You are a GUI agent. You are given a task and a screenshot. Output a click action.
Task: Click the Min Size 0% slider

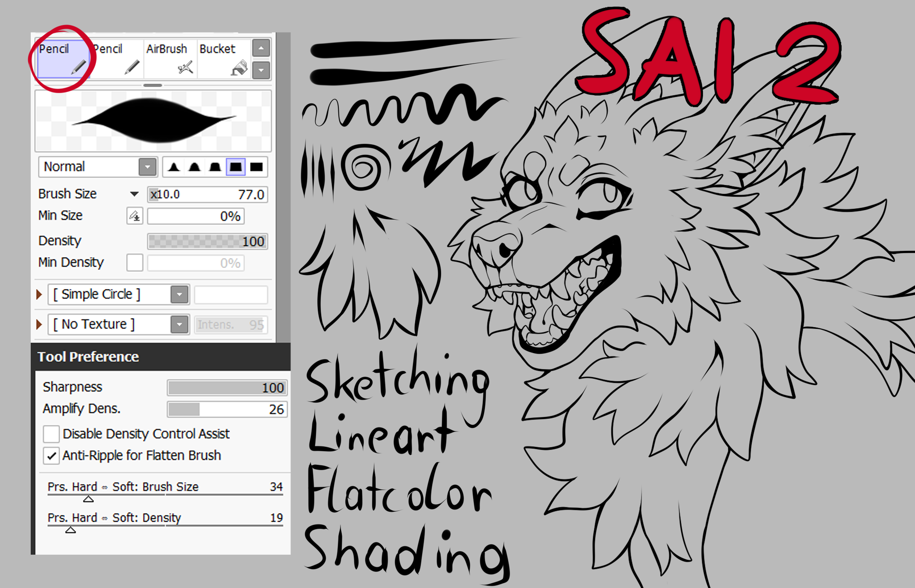(196, 216)
